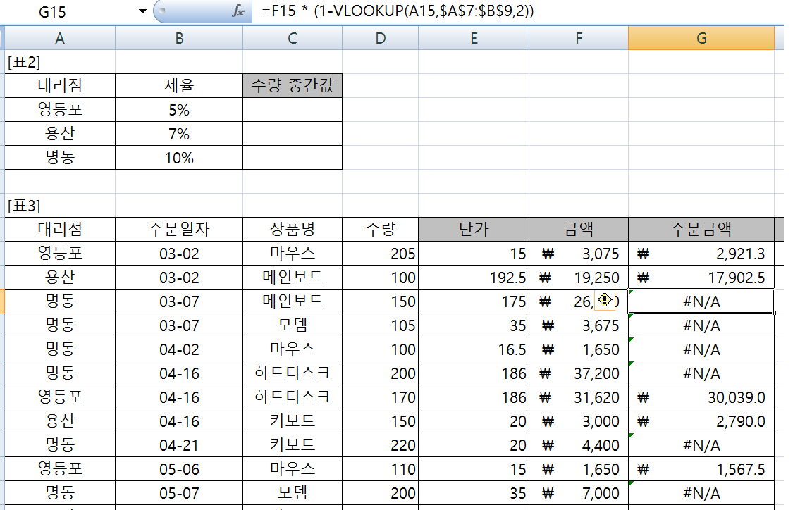Click the cell showing 17,902.5
812x510 pixels.
pos(701,278)
